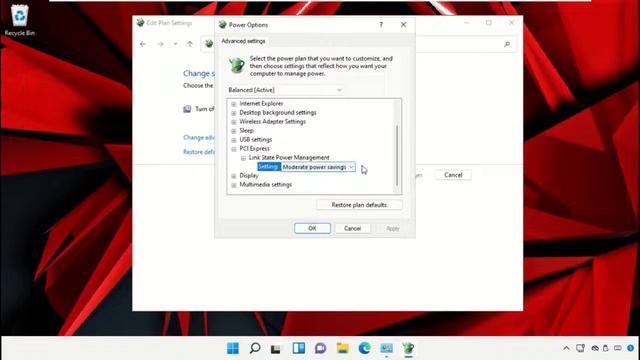Open the Recycle Bin desktop icon

[20, 20]
